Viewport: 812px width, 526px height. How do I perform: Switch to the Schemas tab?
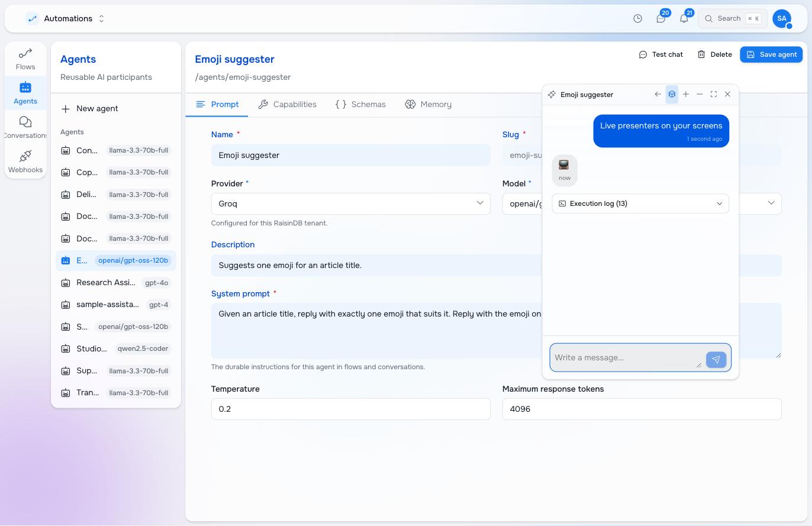pyautogui.click(x=360, y=105)
